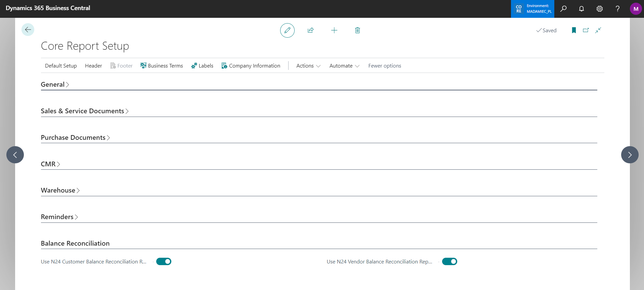The width and height of the screenshot is (644, 290).
Task: Go back using the back arrow button
Action: [x=28, y=30]
